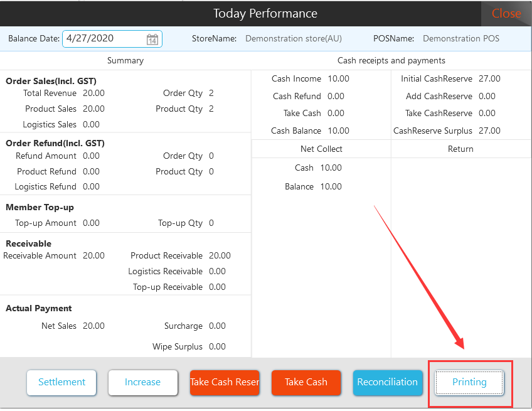Select the Take Cash Reserve button
The width and height of the screenshot is (532, 411).
[x=225, y=382]
